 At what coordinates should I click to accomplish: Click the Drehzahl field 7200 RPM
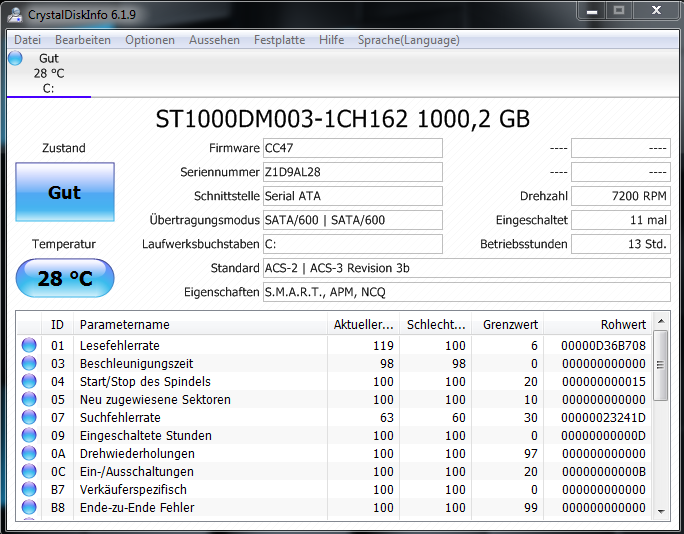click(621, 196)
